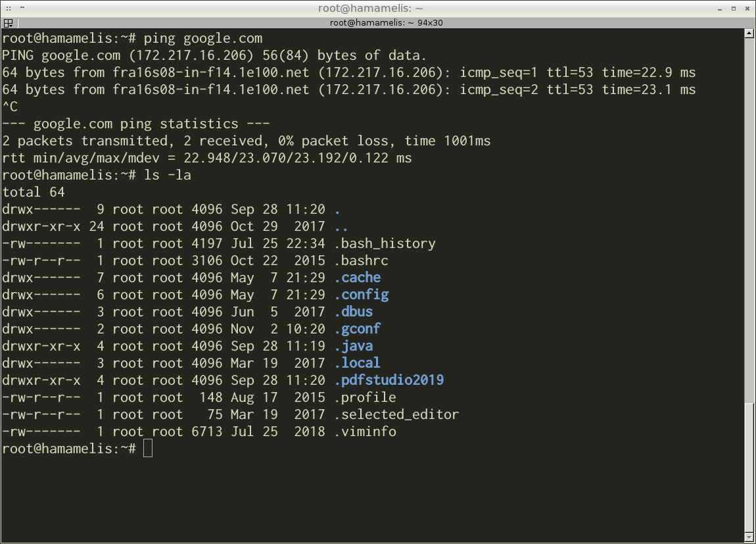Viewport: 756px width, 544px height.
Task: Click the scrollbar up arrow
Action: (749, 34)
